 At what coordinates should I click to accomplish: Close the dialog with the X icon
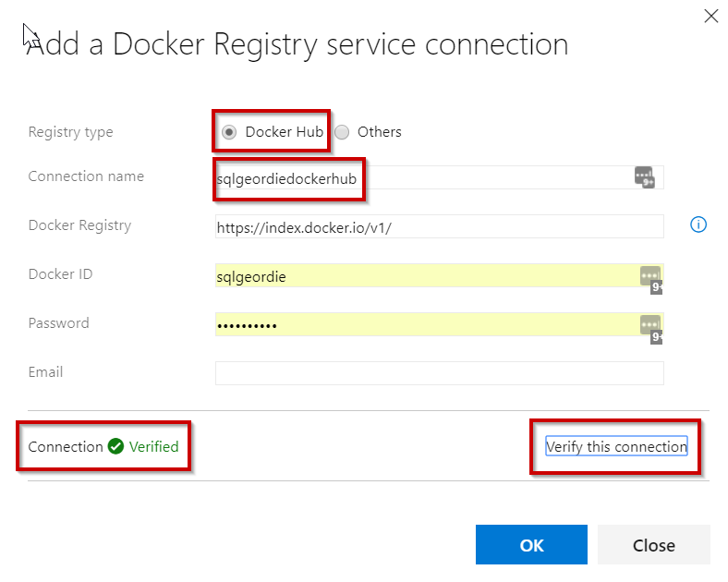pyautogui.click(x=710, y=16)
